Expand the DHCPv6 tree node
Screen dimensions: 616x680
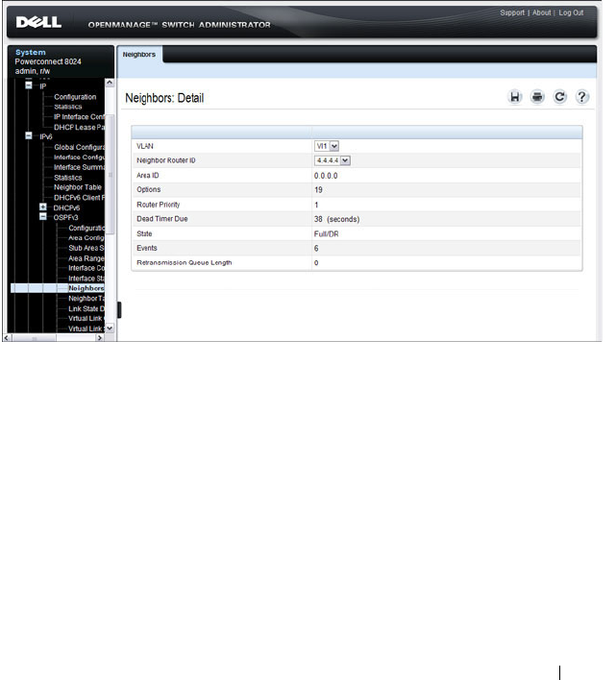click(x=43, y=206)
